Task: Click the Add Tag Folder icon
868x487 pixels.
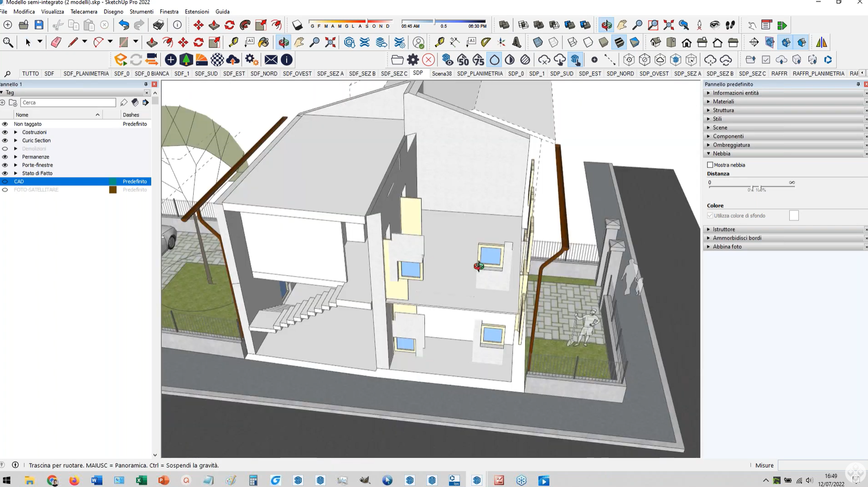Action: [x=13, y=103]
